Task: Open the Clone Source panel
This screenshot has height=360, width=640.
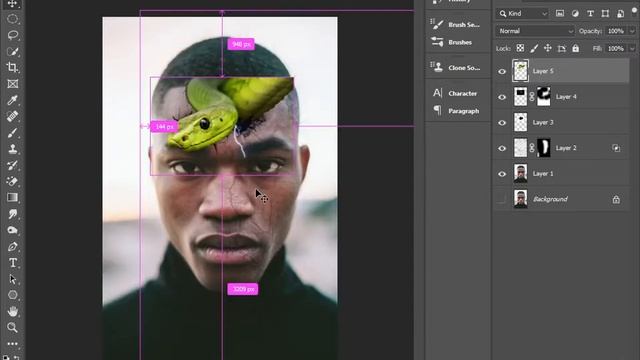Action: pyautogui.click(x=457, y=67)
